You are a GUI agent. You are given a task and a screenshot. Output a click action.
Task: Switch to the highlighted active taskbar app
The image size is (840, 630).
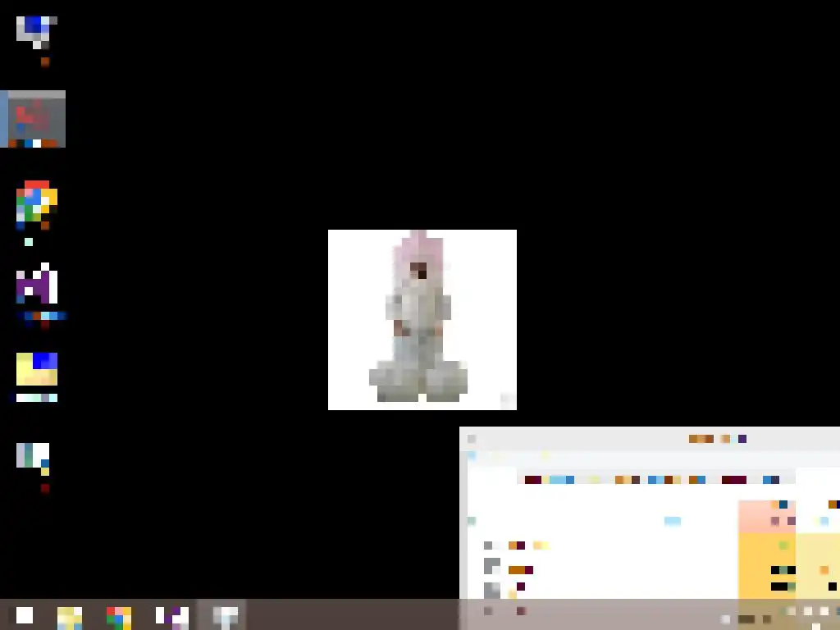pos(222,615)
